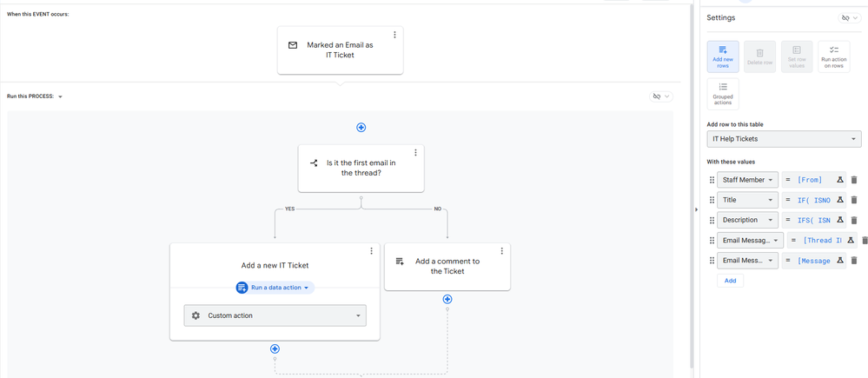Open the Description column dropdown
The height and width of the screenshot is (378, 868).
pyautogui.click(x=747, y=220)
